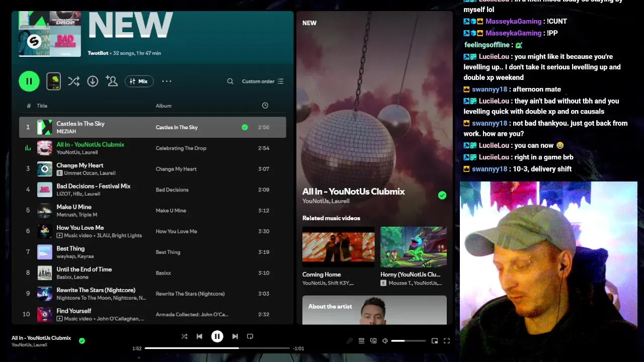Click All In title in the side panel

pyautogui.click(x=353, y=192)
